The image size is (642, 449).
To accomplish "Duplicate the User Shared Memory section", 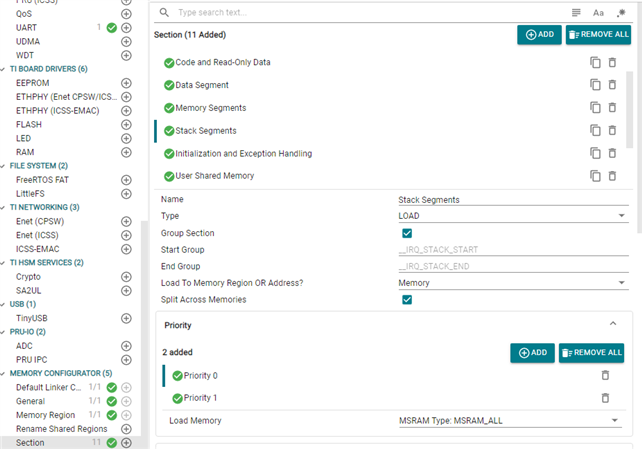I will 595,176.
